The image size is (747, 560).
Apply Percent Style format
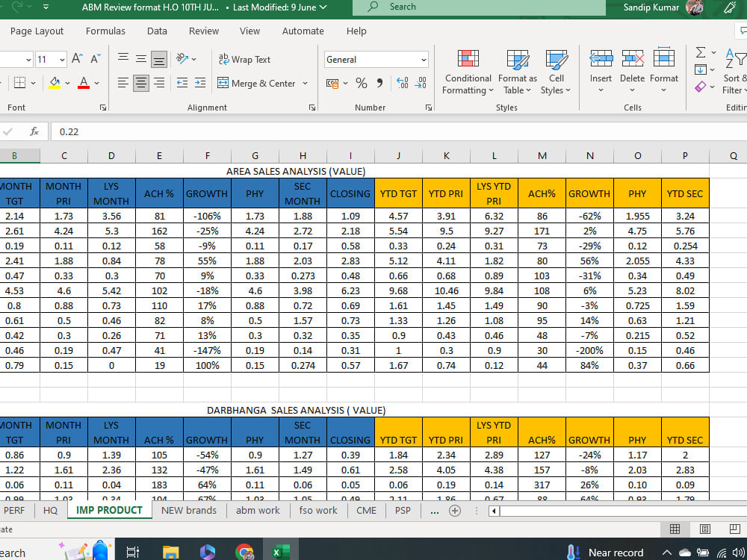point(362,84)
